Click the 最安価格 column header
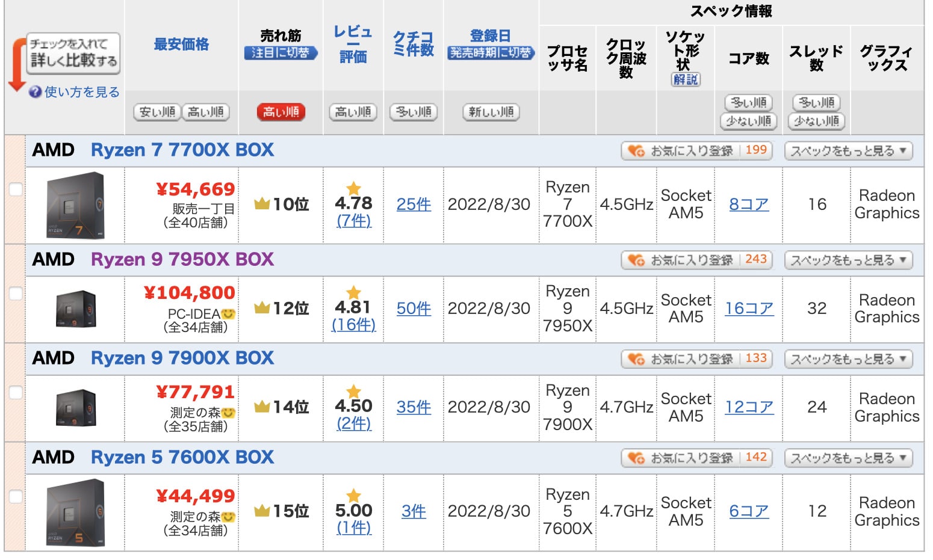 click(181, 45)
